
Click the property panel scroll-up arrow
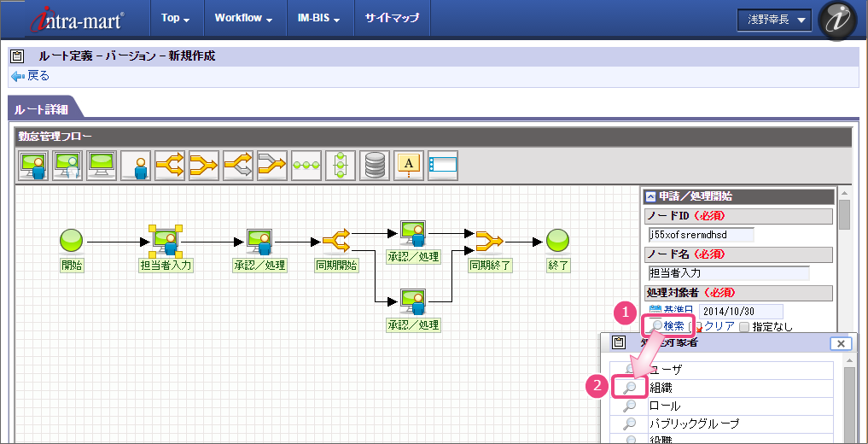[844, 193]
